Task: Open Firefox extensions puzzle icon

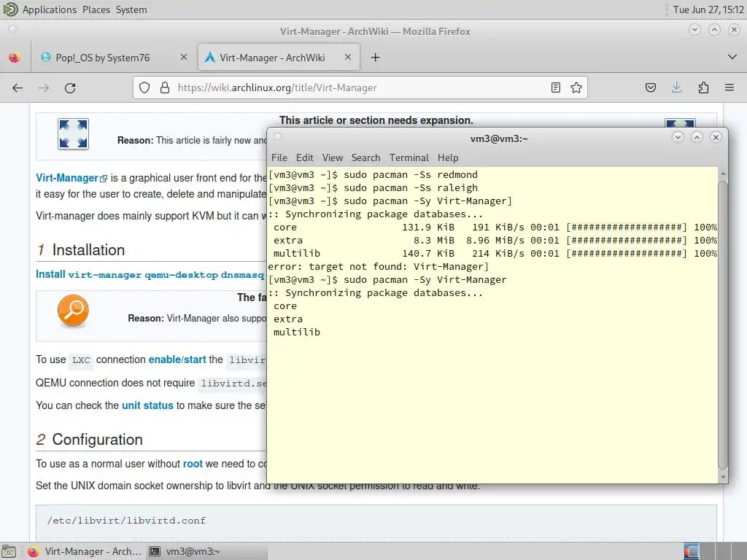Action: tap(703, 87)
